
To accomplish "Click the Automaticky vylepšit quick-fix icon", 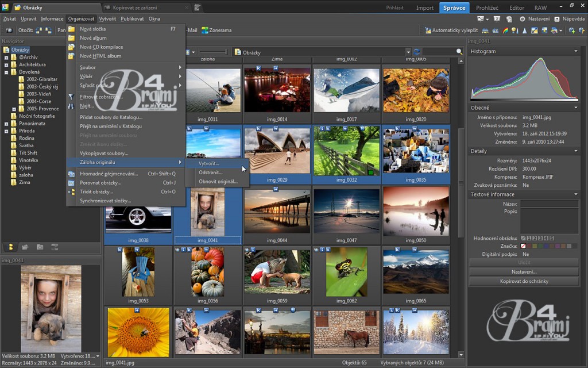I will click(428, 30).
